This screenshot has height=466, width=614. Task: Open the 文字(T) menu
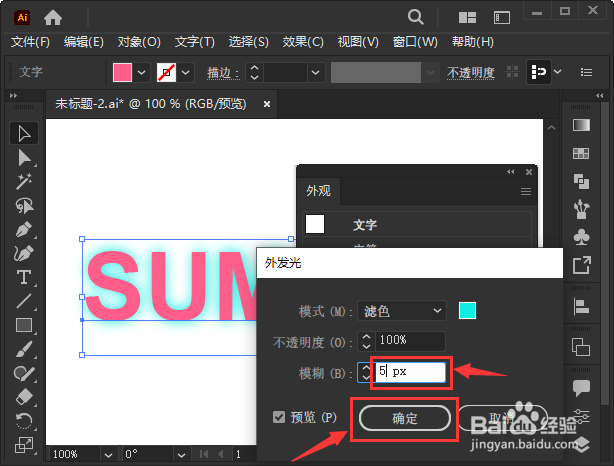(195, 42)
